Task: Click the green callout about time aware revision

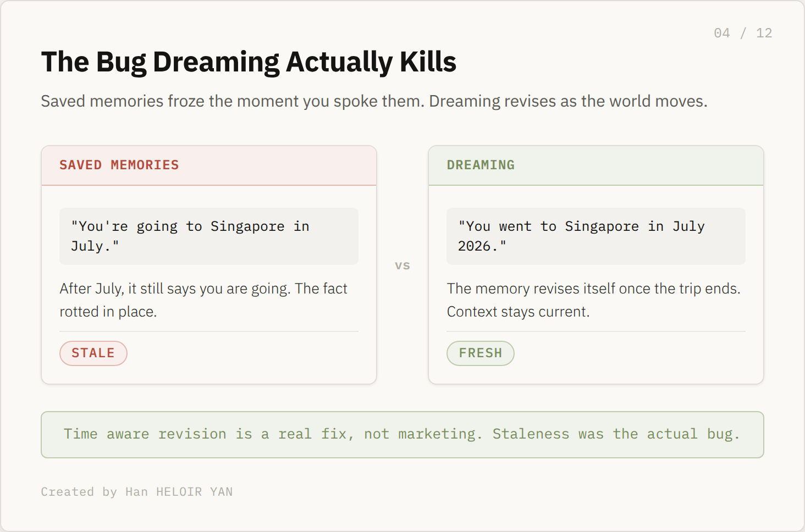Action: [x=402, y=435]
